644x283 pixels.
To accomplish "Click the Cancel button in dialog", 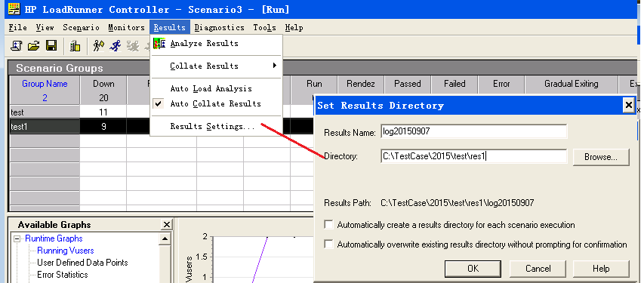I will [x=538, y=269].
